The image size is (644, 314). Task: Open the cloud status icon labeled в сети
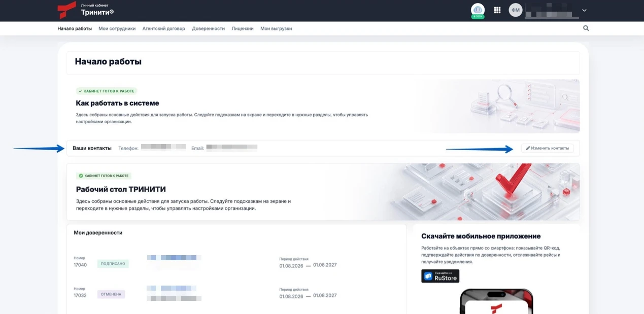(x=478, y=11)
